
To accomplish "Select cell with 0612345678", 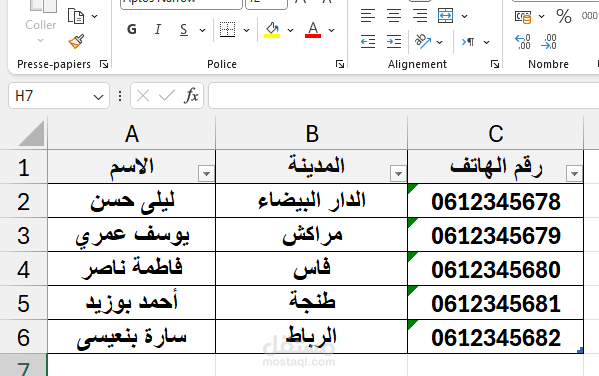I will point(495,201).
